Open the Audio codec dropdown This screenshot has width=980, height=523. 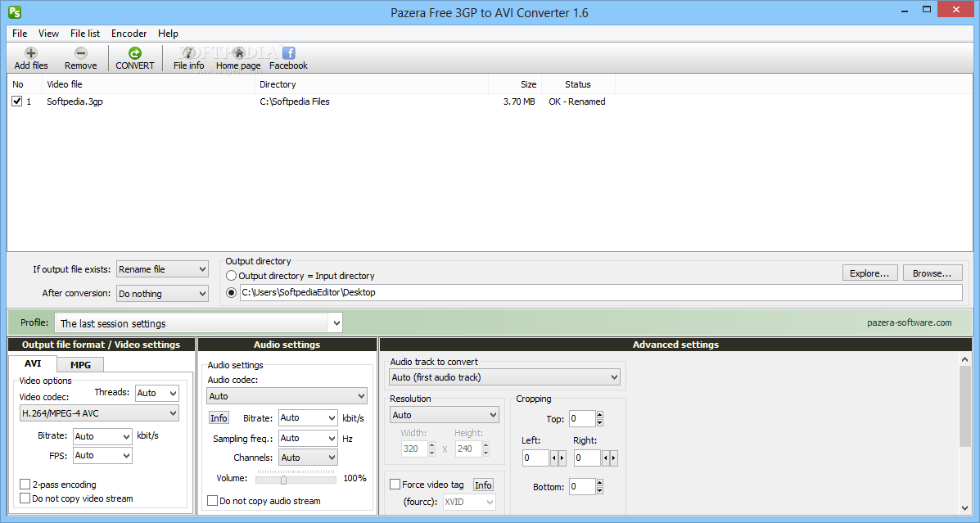point(287,396)
